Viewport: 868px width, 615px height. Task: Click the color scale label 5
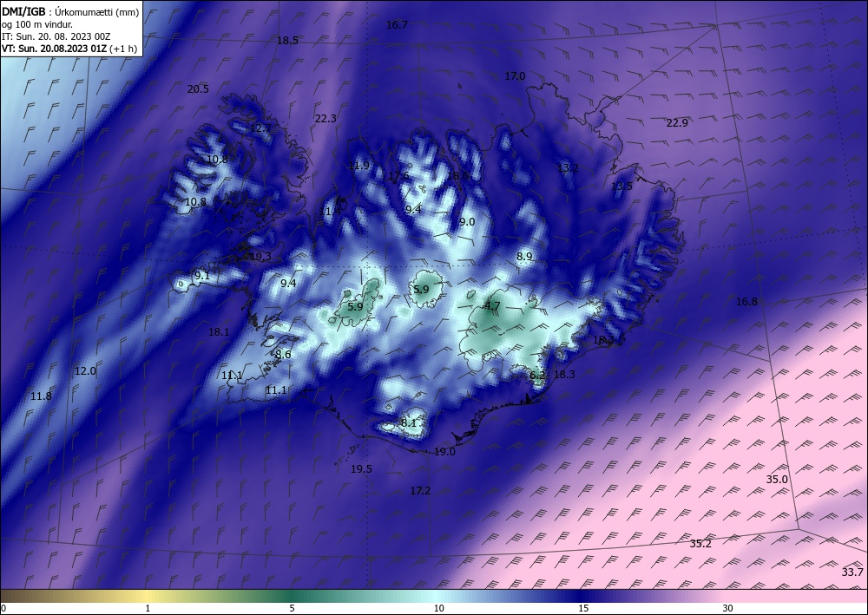pos(292,608)
